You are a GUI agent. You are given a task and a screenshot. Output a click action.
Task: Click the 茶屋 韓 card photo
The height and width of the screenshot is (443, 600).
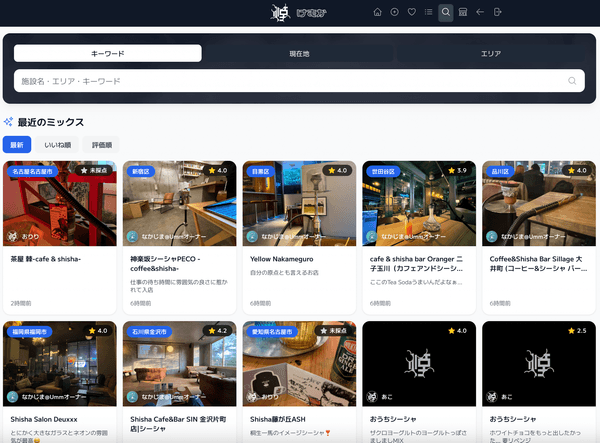click(x=60, y=203)
